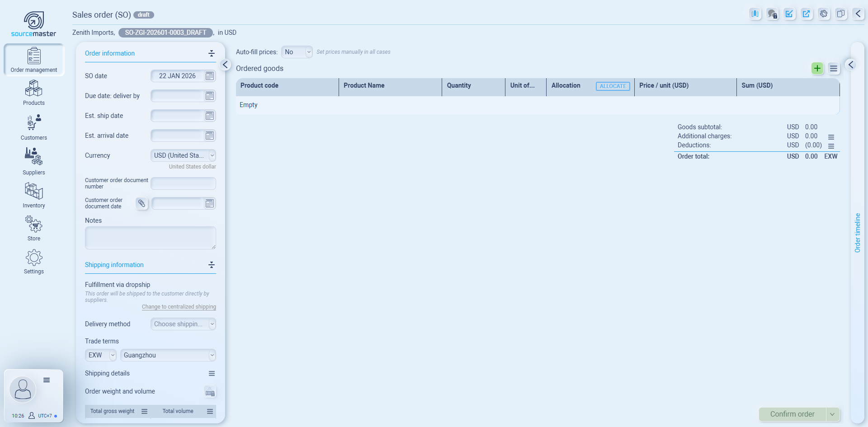Open the Ordered goods list menu icon
Image resolution: width=868 pixels, height=427 pixels.
[834, 69]
